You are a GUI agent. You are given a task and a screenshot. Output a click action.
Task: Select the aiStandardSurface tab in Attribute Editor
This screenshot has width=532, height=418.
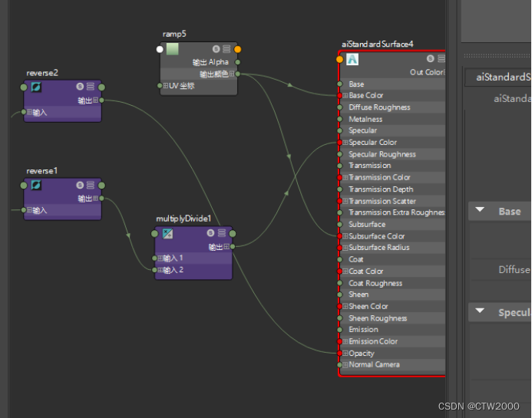[498, 77]
